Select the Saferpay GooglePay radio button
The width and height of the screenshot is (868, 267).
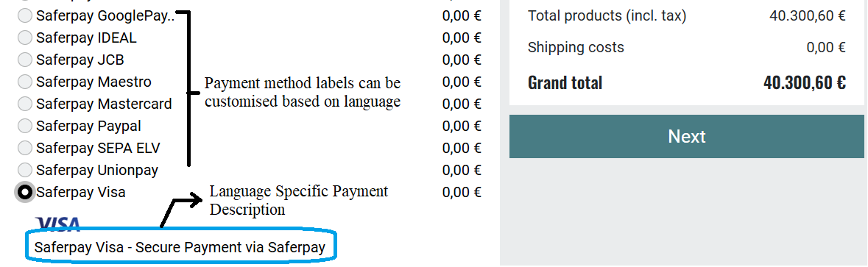[25, 15]
